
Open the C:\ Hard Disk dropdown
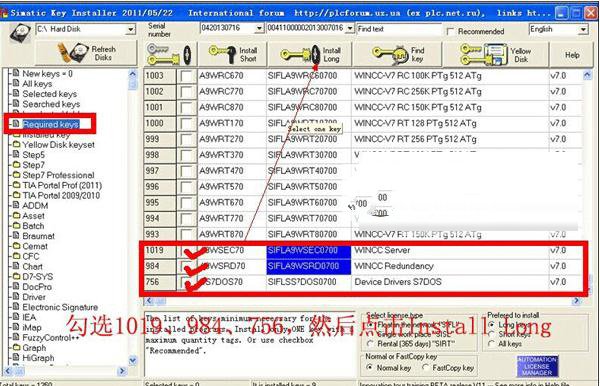131,29
